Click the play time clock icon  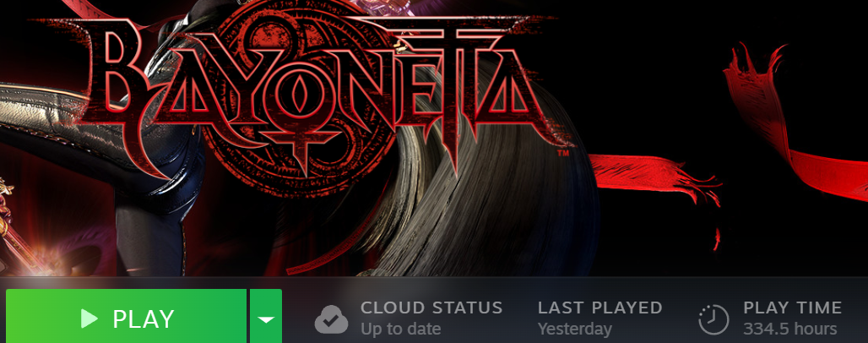click(x=713, y=319)
